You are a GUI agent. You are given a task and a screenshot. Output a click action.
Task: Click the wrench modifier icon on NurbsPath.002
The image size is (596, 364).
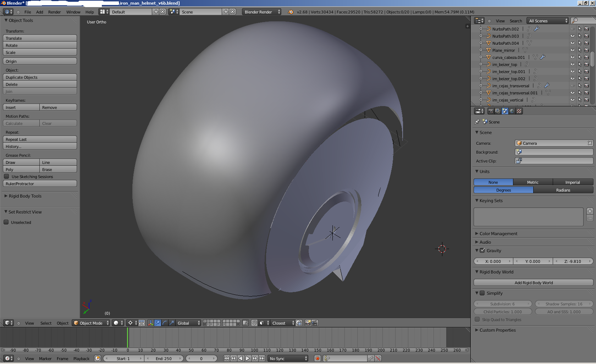tap(536, 29)
